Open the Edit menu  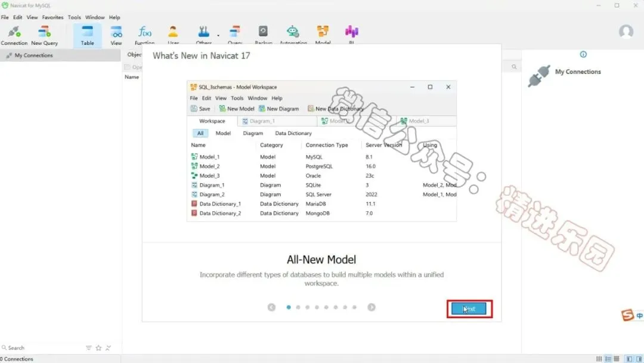[18, 17]
